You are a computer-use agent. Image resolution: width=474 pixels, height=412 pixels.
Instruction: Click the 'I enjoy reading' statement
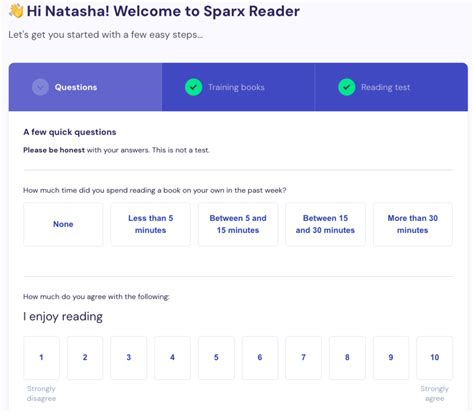(x=63, y=317)
